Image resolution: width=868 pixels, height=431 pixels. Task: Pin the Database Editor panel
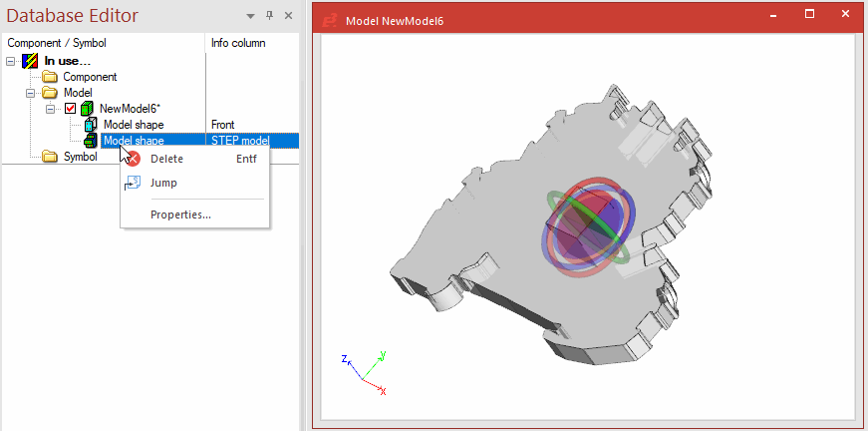click(x=270, y=16)
